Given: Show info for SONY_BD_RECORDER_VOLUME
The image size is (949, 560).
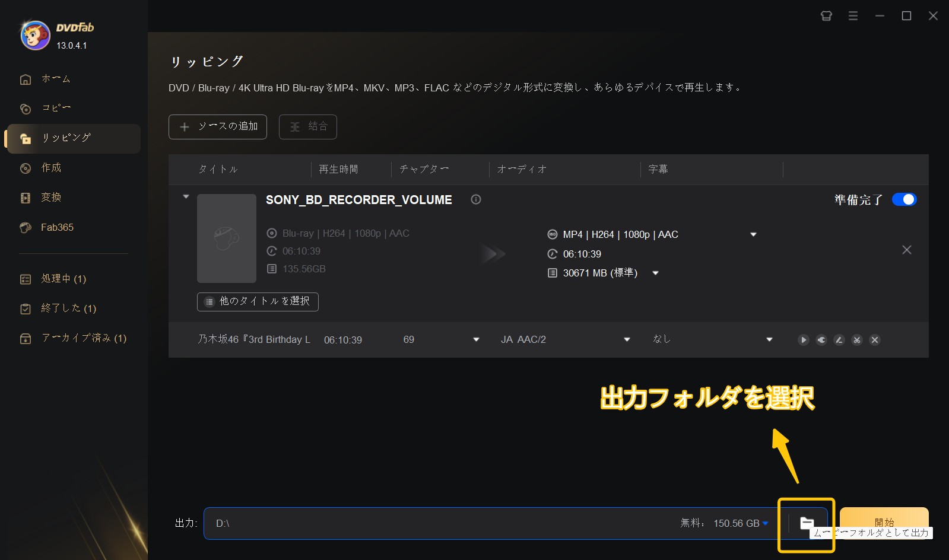Looking at the screenshot, I should coord(476,199).
